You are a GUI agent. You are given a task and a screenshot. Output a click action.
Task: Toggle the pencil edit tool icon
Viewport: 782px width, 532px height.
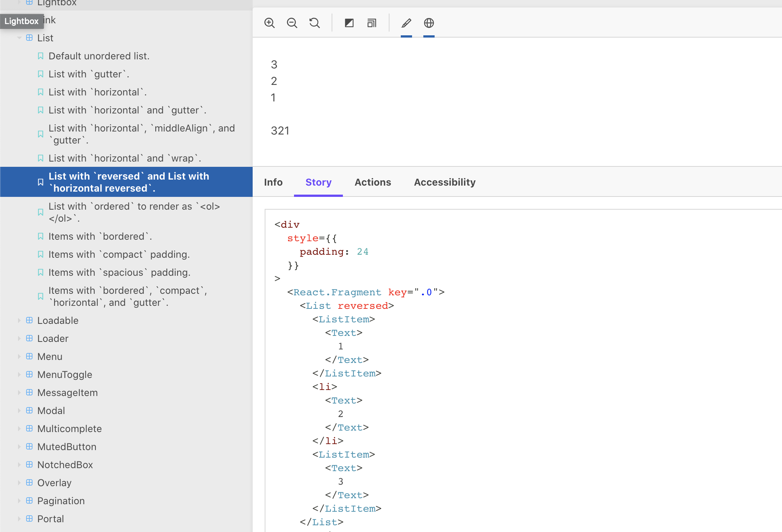click(406, 23)
